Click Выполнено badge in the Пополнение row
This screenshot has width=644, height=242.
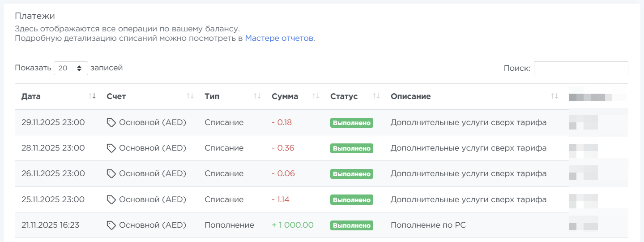pos(351,225)
